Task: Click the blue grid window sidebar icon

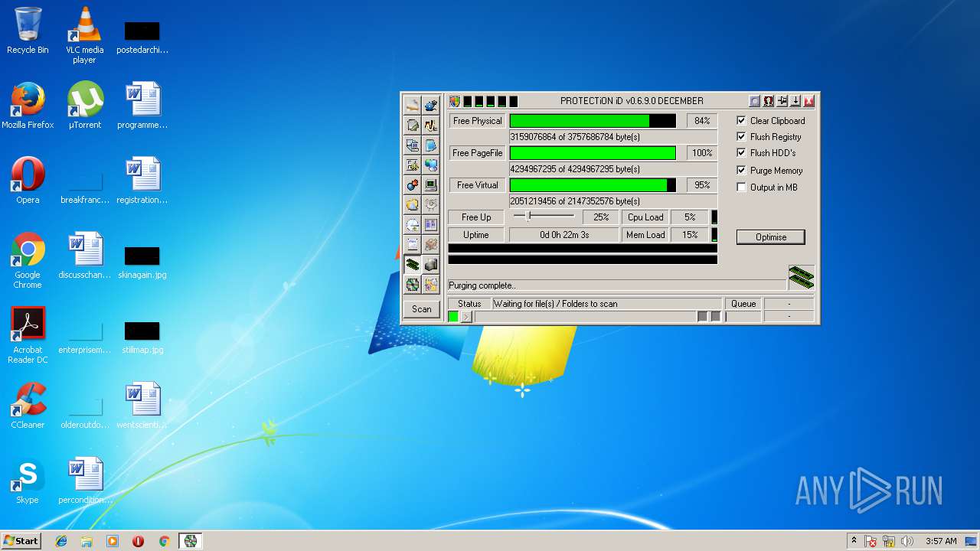Action: (431, 225)
